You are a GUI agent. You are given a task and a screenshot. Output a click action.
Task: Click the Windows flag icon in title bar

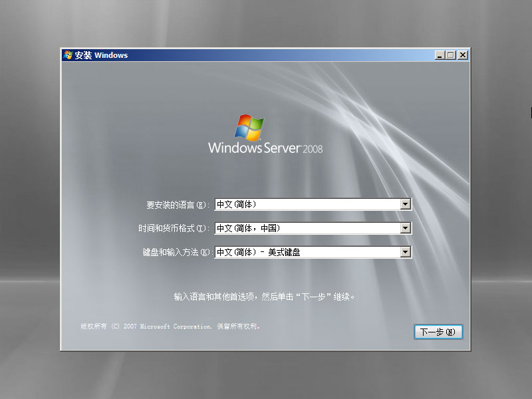point(68,55)
